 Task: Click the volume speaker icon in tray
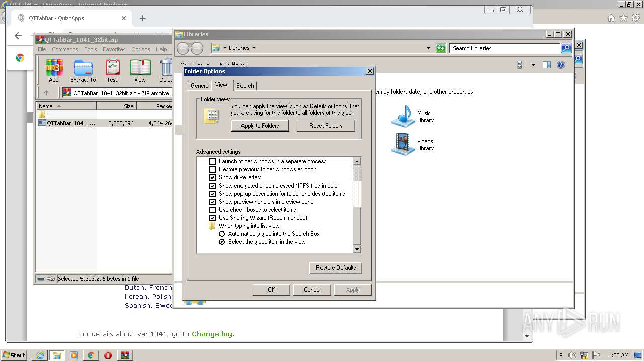[x=572, y=355]
